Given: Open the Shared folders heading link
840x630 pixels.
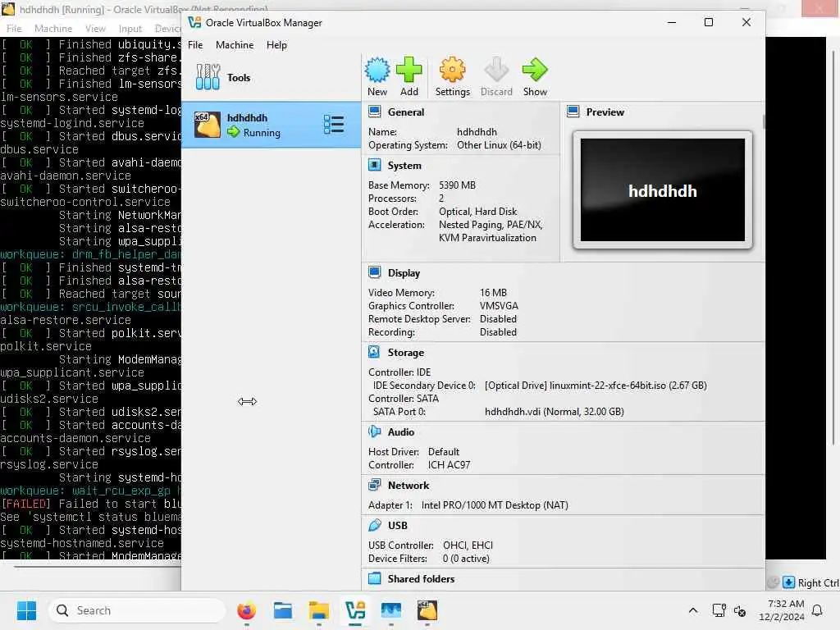Looking at the screenshot, I should (421, 579).
